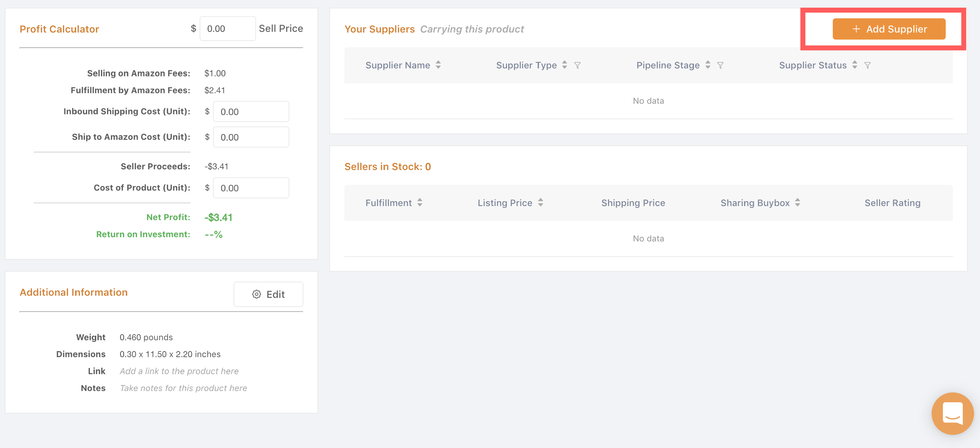This screenshot has height=448, width=980.
Task: Click the product notes placeholder text
Action: (183, 388)
